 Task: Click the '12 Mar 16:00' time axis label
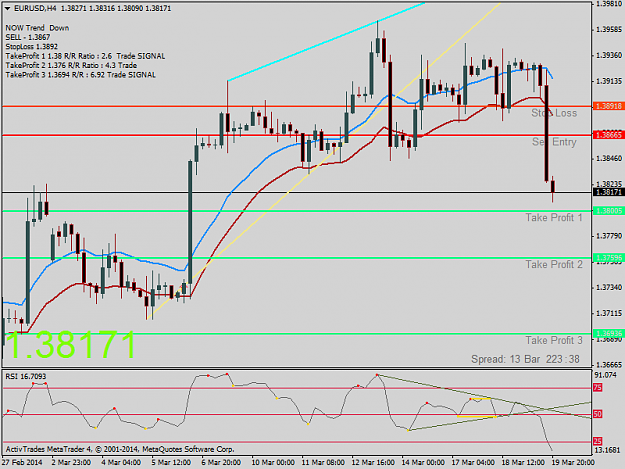(x=373, y=463)
